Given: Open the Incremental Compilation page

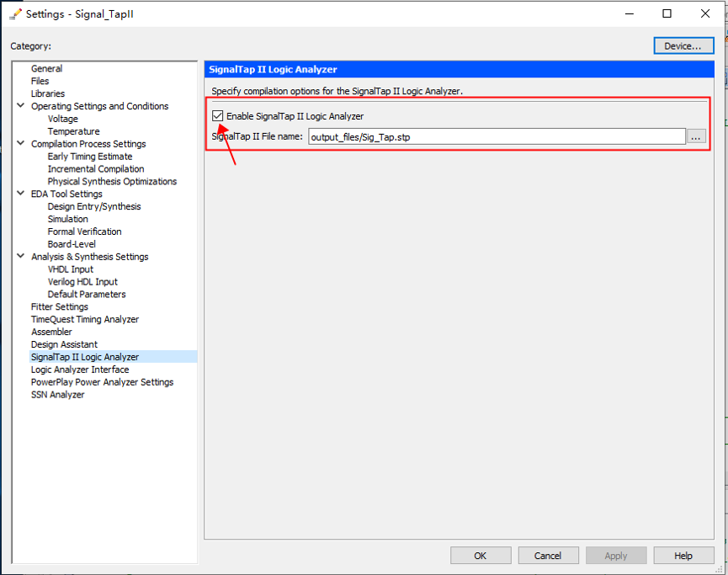Looking at the screenshot, I should click(95, 169).
